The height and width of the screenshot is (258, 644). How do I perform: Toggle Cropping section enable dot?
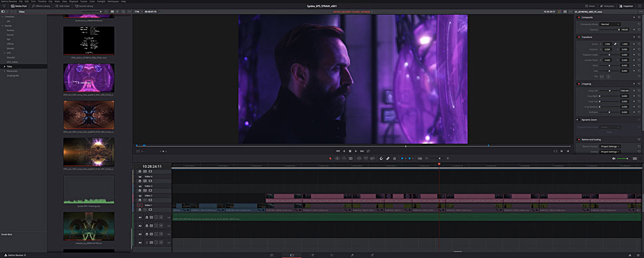tap(579, 84)
